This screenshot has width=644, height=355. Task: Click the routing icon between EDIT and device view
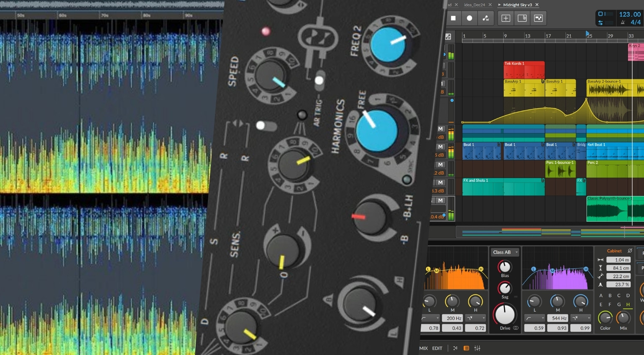point(455,348)
